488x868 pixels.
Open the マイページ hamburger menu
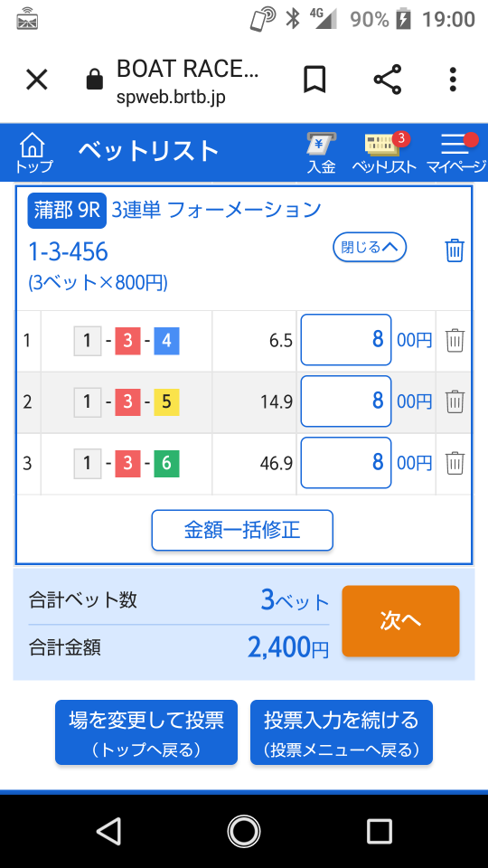pos(456,152)
